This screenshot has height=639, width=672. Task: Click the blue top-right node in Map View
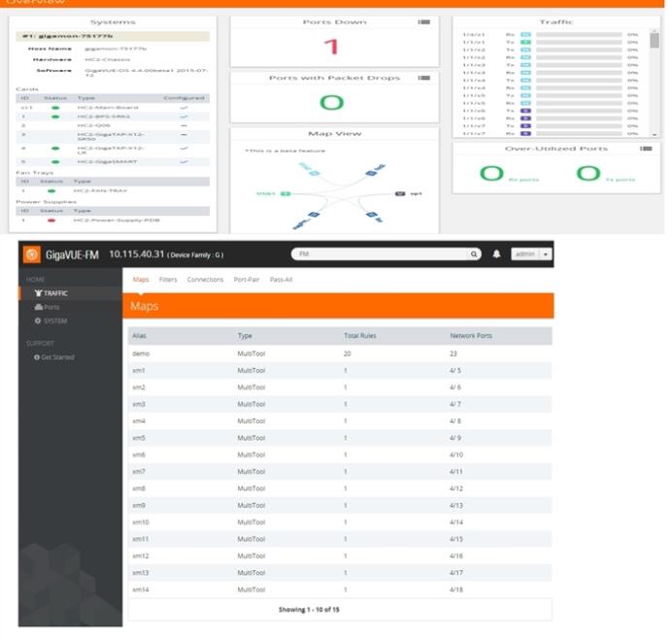(x=371, y=173)
